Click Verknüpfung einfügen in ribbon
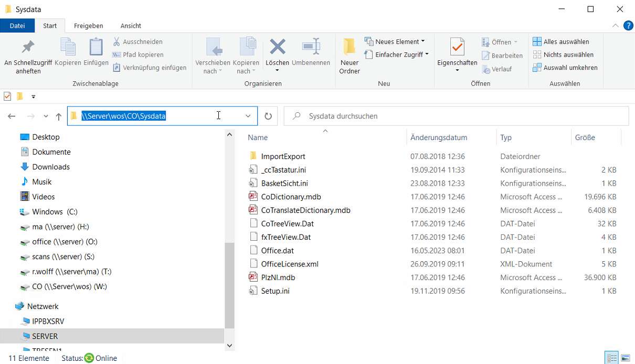Image resolution: width=635 pixels, height=364 pixels. 150,68
